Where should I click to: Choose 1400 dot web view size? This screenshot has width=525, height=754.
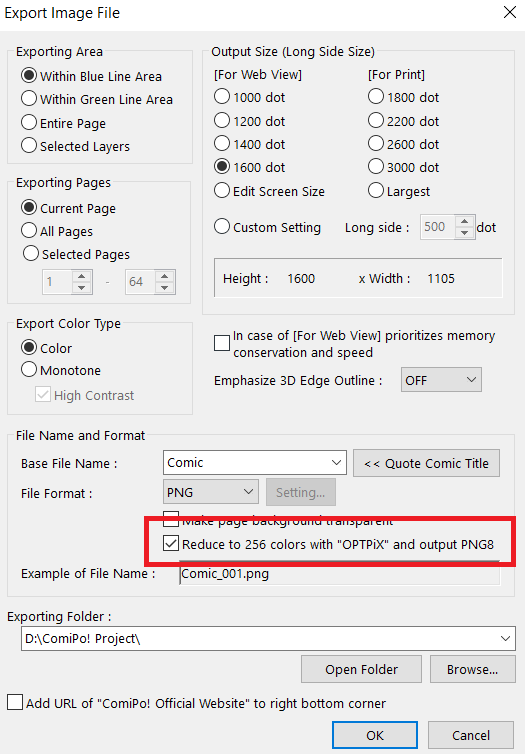(x=222, y=143)
